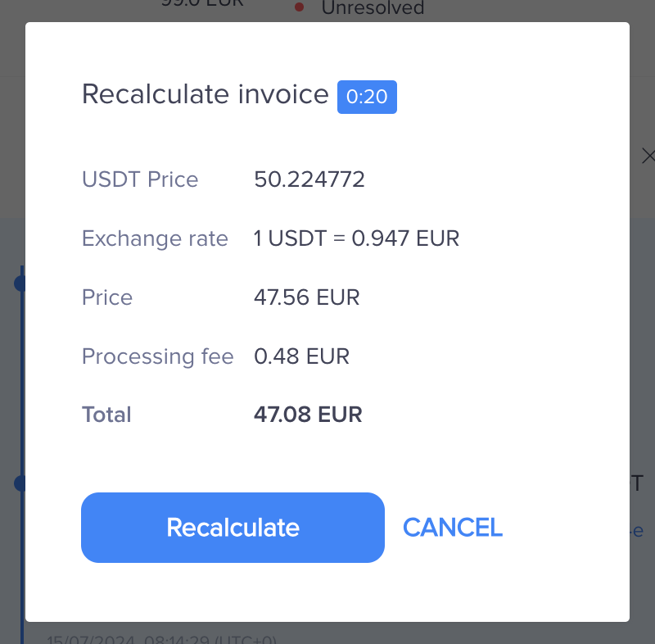This screenshot has height=644, width=655.
Task: Click the 0:20 countdown timer badge
Action: [367, 97]
